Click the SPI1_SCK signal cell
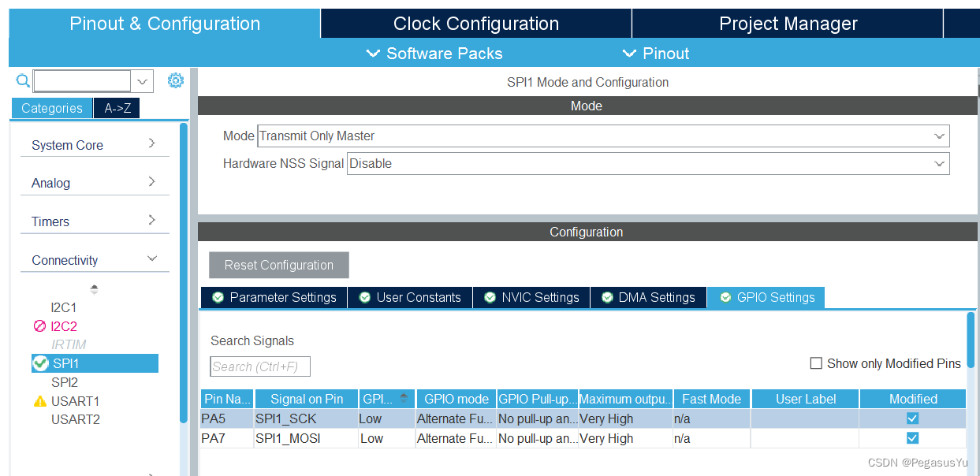980x476 pixels. [x=307, y=418]
